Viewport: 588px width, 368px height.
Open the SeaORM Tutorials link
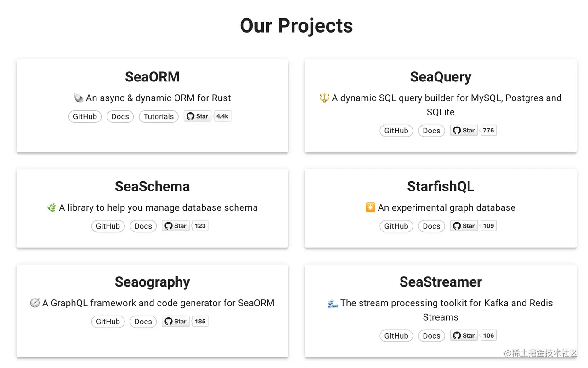click(x=158, y=117)
